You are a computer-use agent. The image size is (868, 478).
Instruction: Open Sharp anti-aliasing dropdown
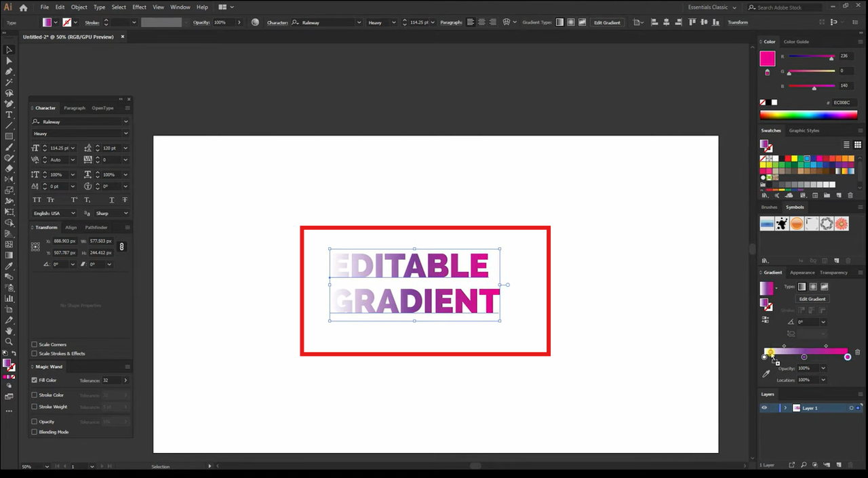pos(125,213)
